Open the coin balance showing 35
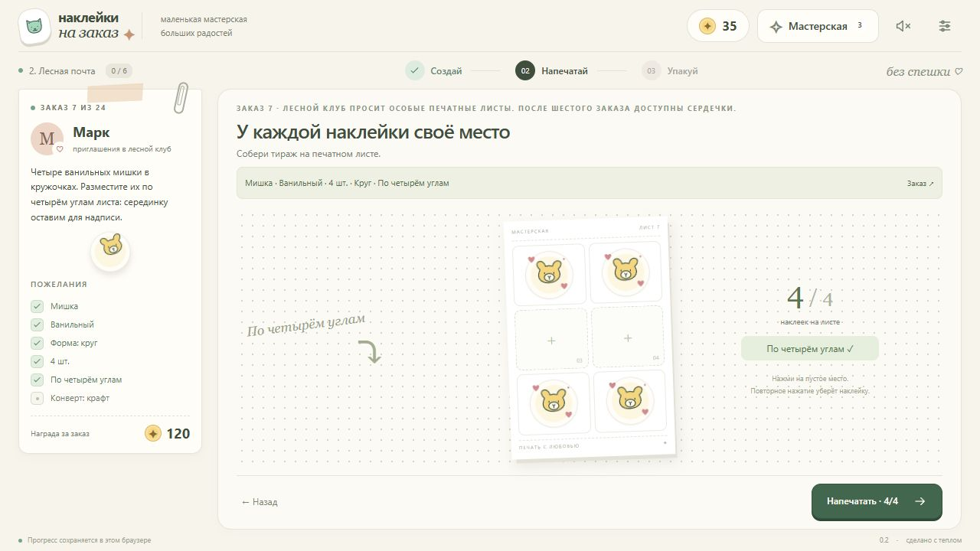 pyautogui.click(x=717, y=26)
